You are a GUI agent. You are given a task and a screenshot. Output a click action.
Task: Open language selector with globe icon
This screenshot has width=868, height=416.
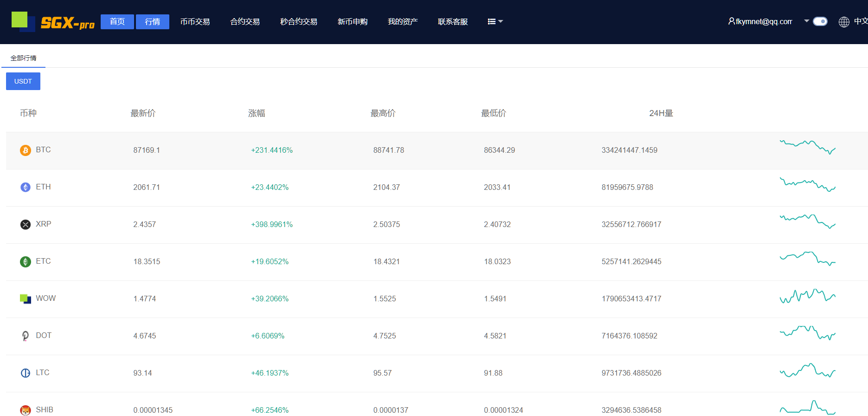click(x=844, y=22)
